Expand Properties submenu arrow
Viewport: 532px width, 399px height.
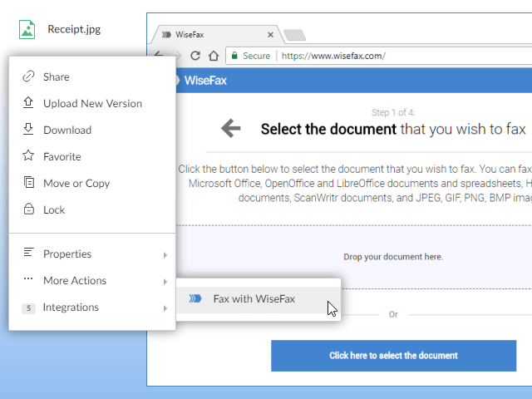click(x=165, y=255)
